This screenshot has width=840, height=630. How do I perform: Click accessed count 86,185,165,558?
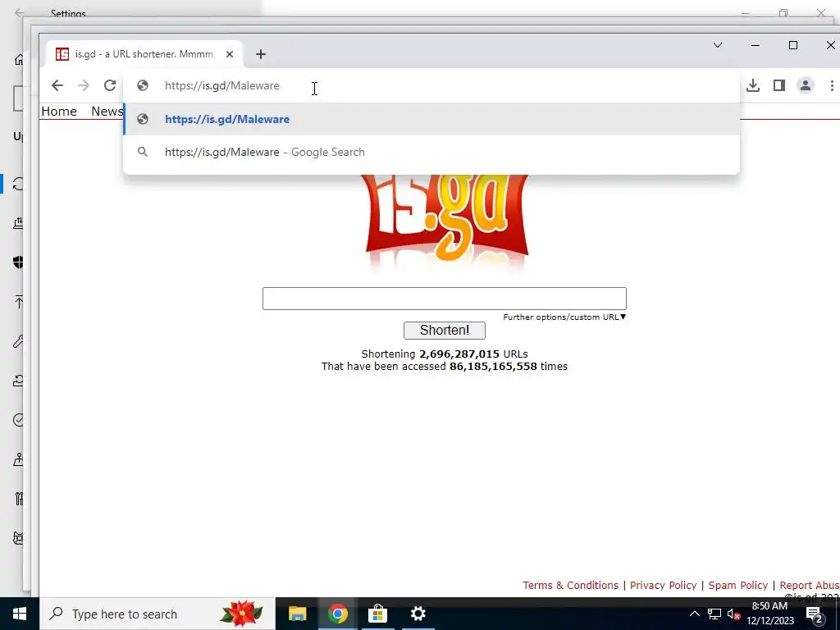point(493,367)
